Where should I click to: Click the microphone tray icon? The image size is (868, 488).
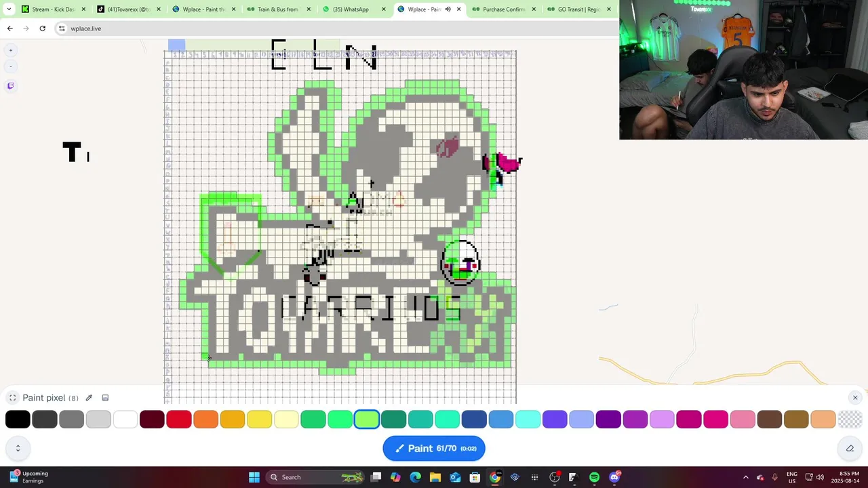(x=774, y=477)
